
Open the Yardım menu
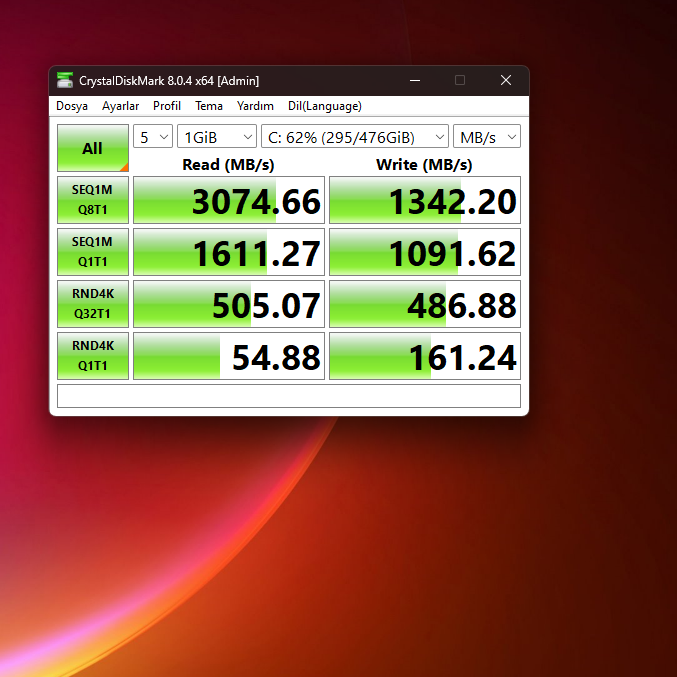(x=255, y=106)
